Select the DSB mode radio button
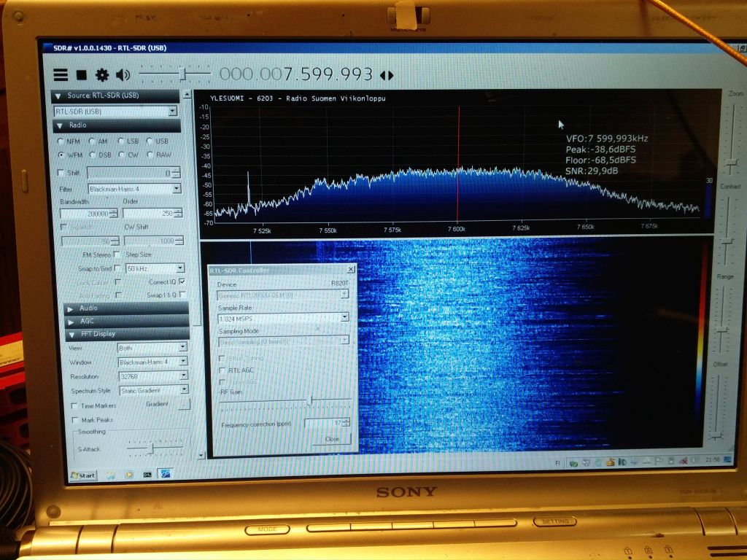Image resolution: width=747 pixels, height=560 pixels. pos(93,155)
